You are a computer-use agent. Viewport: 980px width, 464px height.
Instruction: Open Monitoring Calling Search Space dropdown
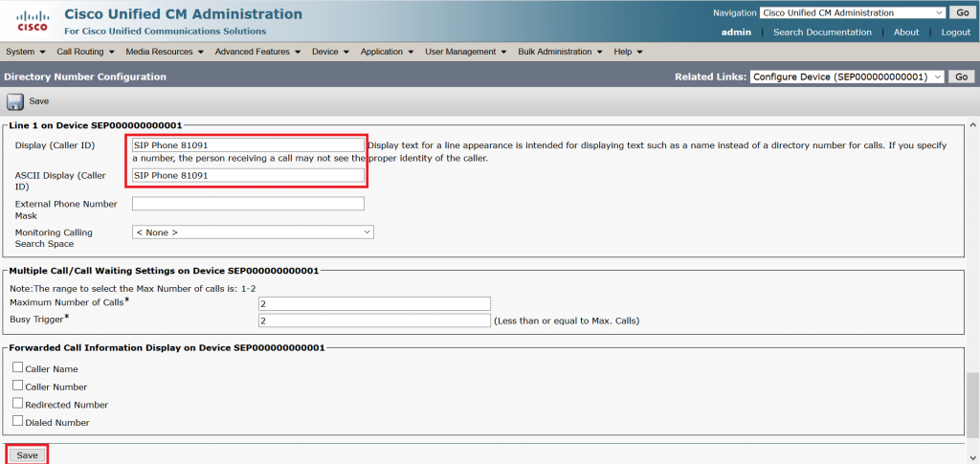253,232
